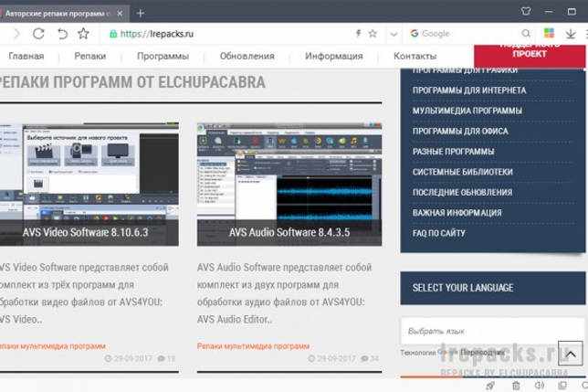This screenshot has height=392, width=588.
Task: Click the AVS Video Software description text
Action: click(x=84, y=293)
